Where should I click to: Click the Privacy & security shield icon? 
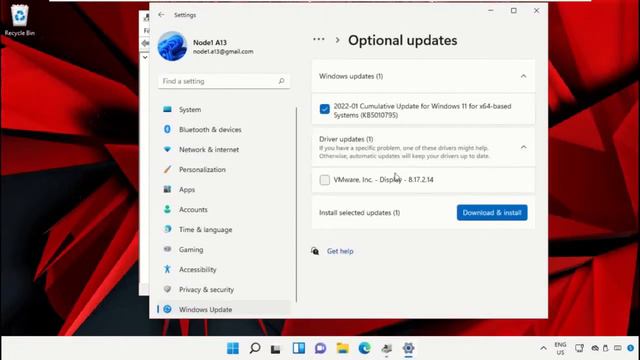(167, 289)
